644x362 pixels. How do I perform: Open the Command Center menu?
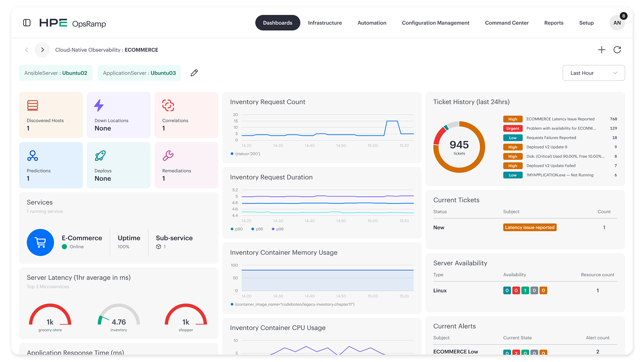(x=507, y=23)
